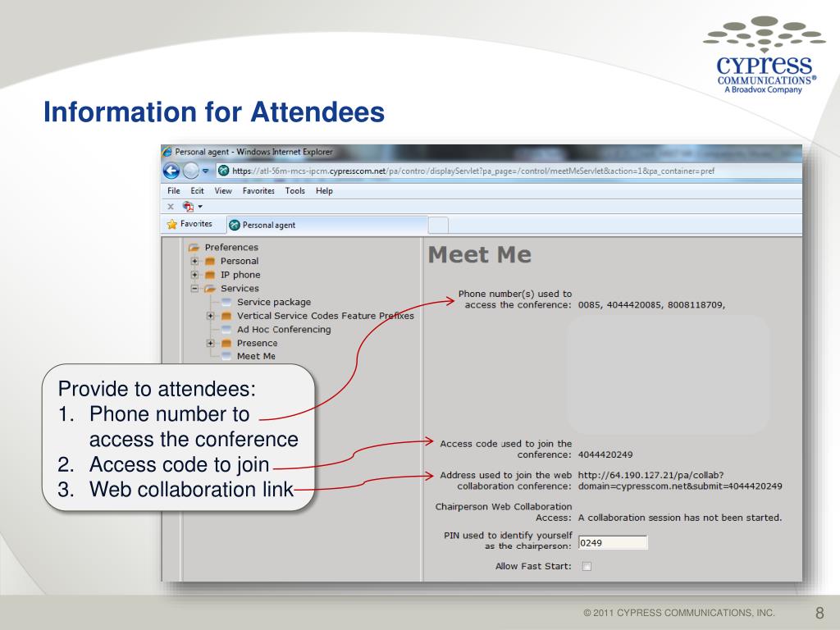Open the File menu

point(174,190)
